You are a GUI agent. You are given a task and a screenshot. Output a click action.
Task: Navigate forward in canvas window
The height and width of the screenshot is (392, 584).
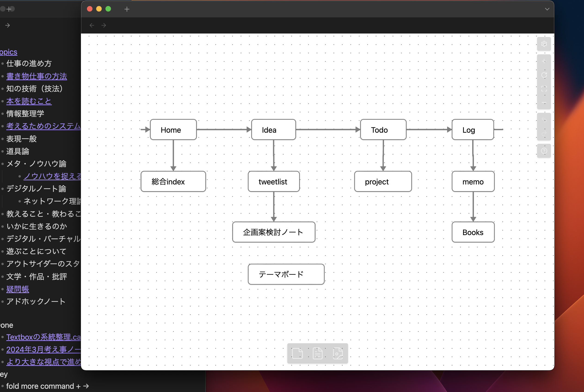pyautogui.click(x=104, y=25)
